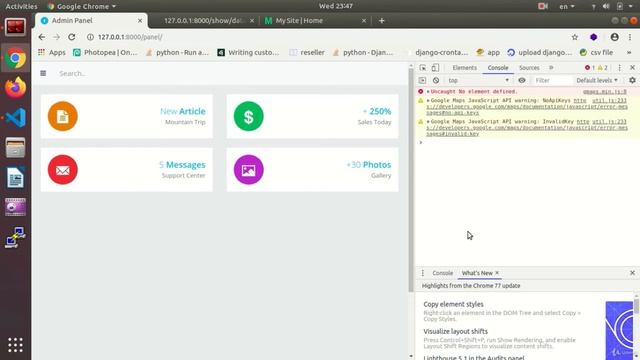Open drawer three-dot menu beside Console
This screenshot has width=640, height=360.
pyautogui.click(x=423, y=273)
